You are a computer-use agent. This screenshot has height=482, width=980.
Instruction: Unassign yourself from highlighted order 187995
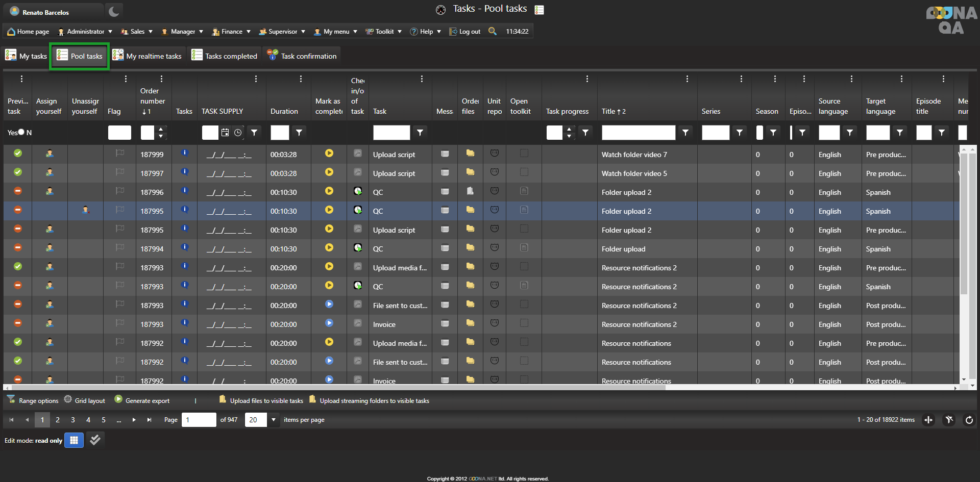pyautogui.click(x=86, y=210)
